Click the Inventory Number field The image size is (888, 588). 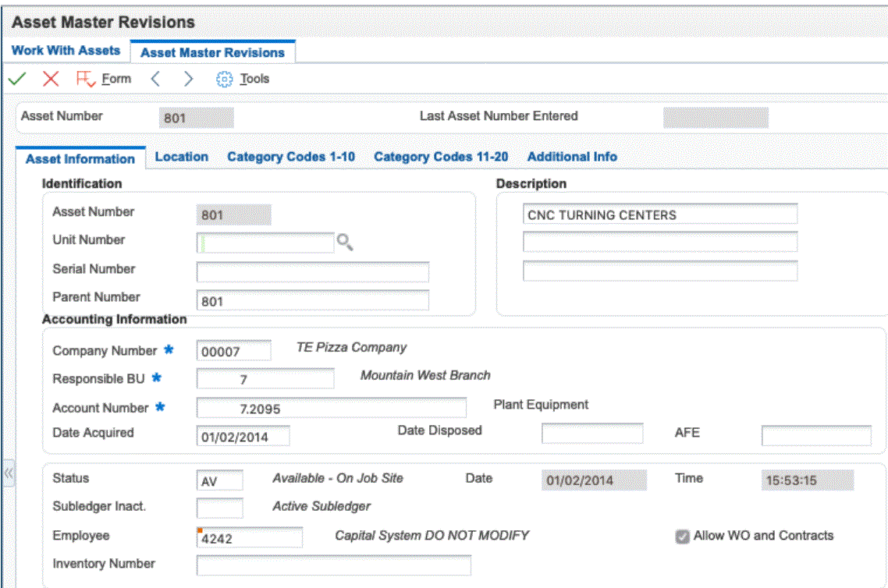point(333,565)
